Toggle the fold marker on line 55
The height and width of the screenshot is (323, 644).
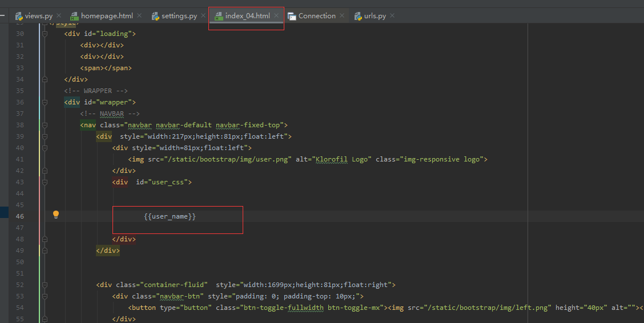(x=45, y=319)
